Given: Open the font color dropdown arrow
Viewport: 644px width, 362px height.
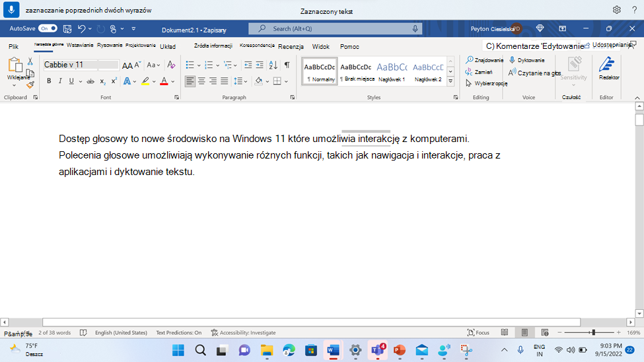Looking at the screenshot, I should click(x=173, y=81).
